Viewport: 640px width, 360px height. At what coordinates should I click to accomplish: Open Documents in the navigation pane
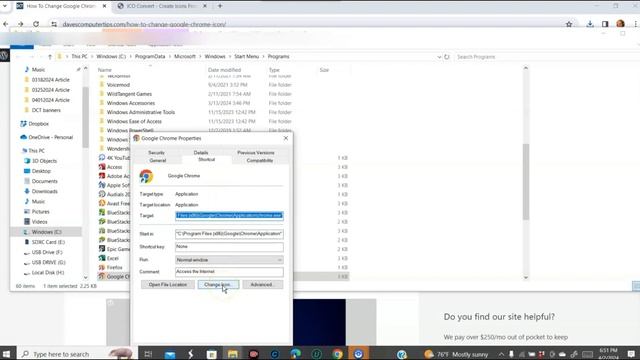44,181
